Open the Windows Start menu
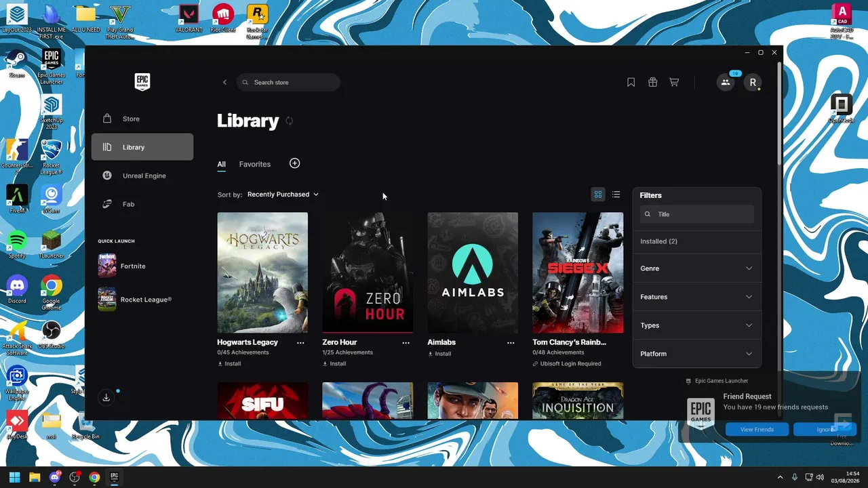Image resolution: width=868 pixels, height=488 pixels. point(15,477)
